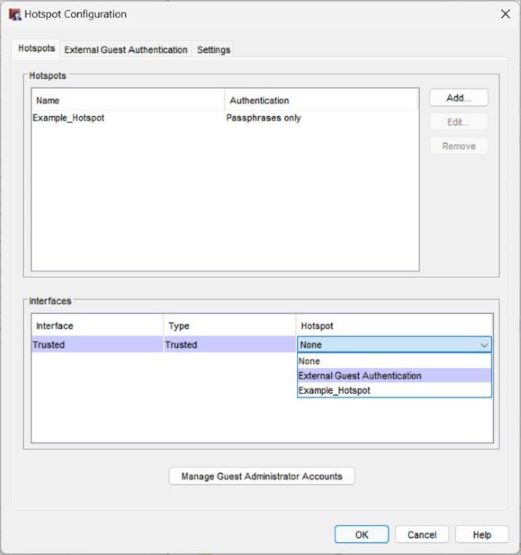
Task: Click the WatchGuard Hotspot Configuration title icon
Action: tap(15, 15)
